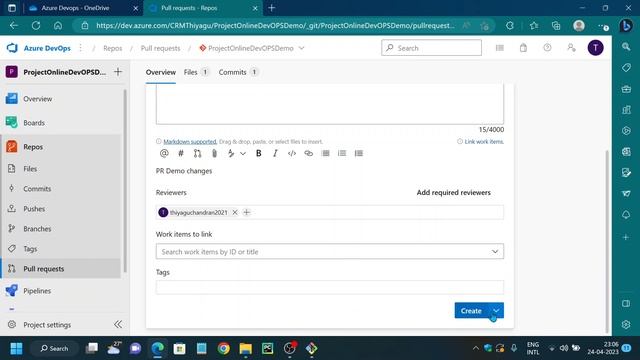The height and width of the screenshot is (360, 640).
Task: Insert a pull request reference icon
Action: 198,153
